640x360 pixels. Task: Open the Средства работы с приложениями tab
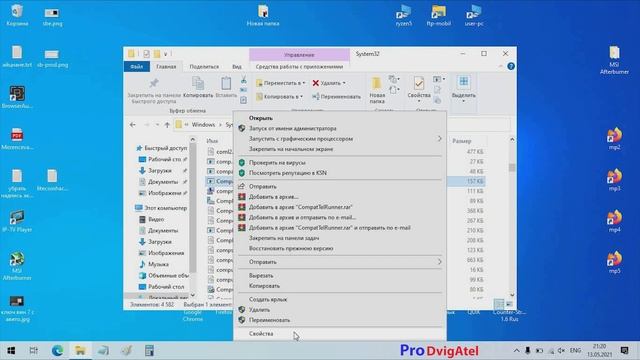[x=299, y=67]
